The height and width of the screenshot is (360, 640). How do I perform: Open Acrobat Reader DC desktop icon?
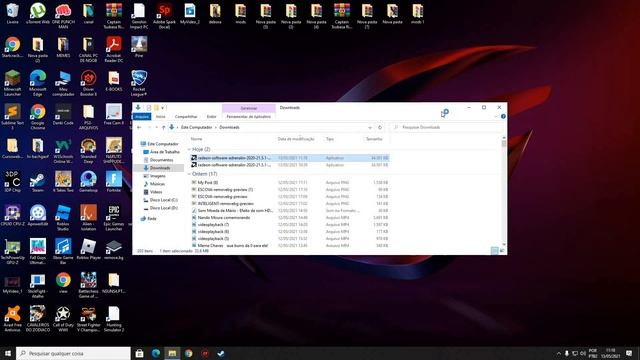113,49
